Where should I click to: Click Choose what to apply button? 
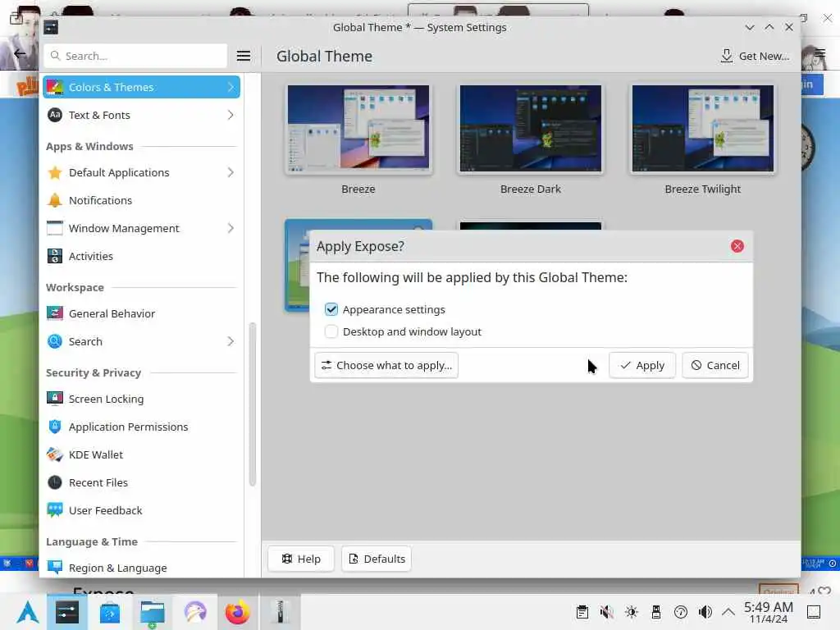386,365
